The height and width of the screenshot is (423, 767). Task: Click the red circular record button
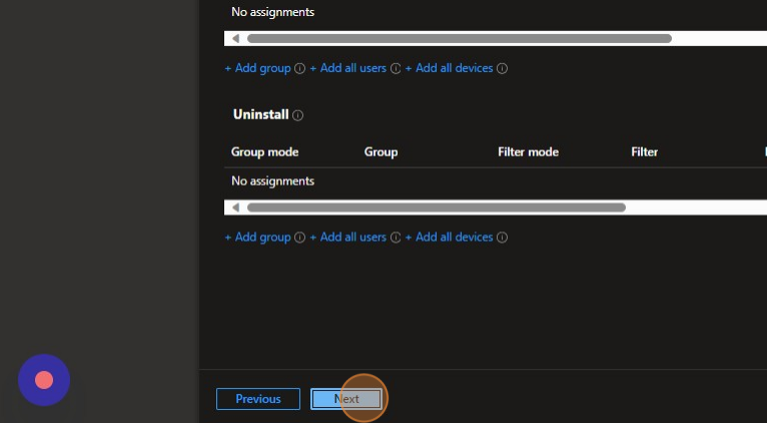(x=44, y=380)
